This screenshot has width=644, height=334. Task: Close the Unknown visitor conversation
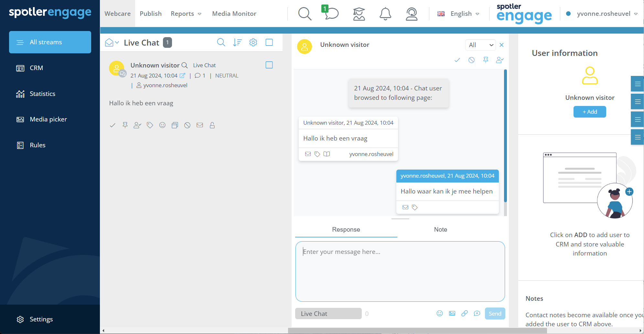tap(501, 45)
